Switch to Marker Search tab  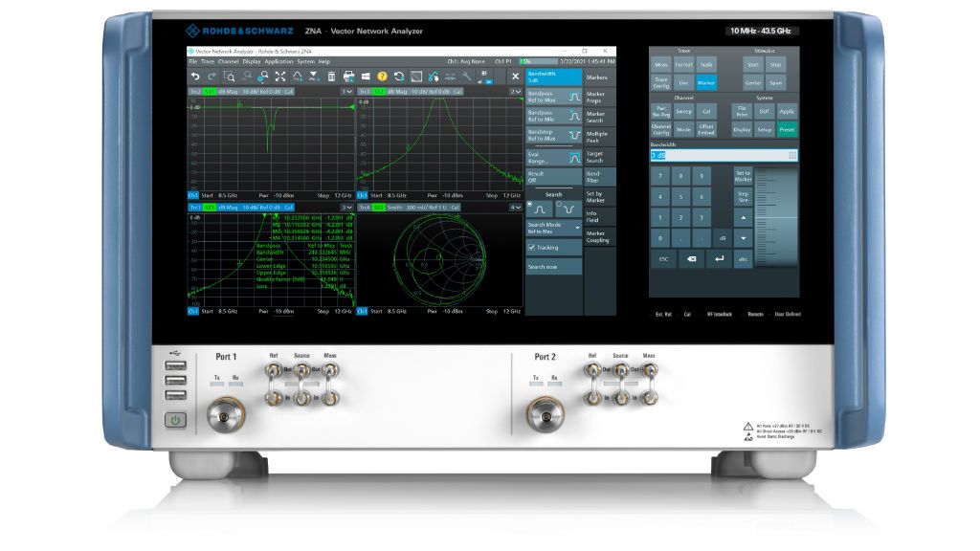coord(599,117)
